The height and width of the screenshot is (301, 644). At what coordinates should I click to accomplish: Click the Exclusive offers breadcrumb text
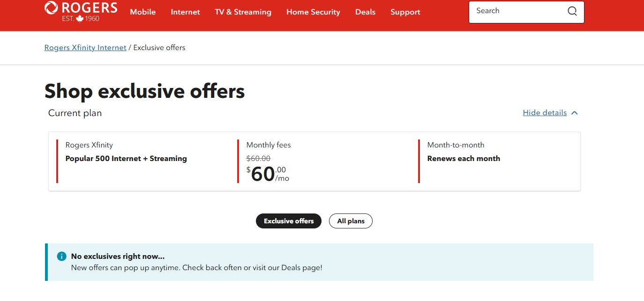[x=159, y=48]
